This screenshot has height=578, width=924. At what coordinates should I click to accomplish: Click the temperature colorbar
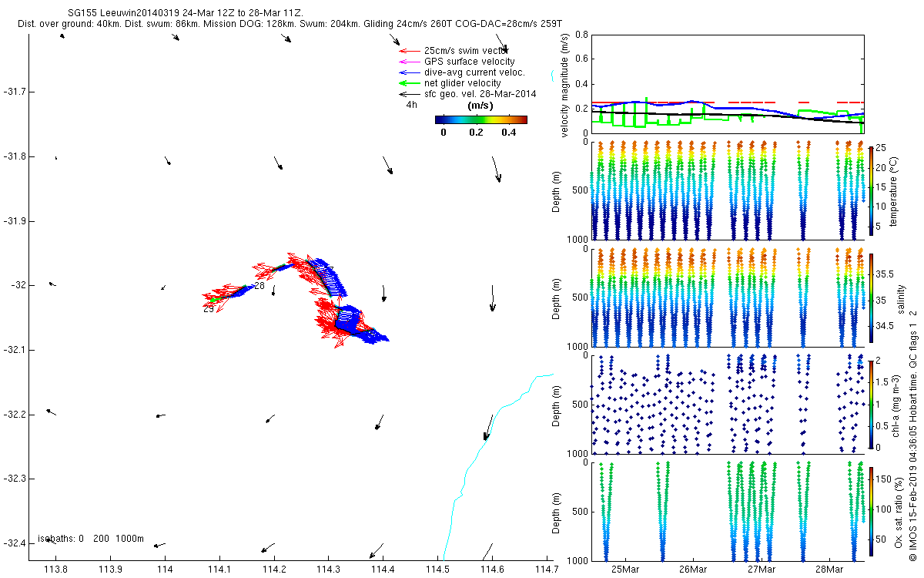[872, 189]
